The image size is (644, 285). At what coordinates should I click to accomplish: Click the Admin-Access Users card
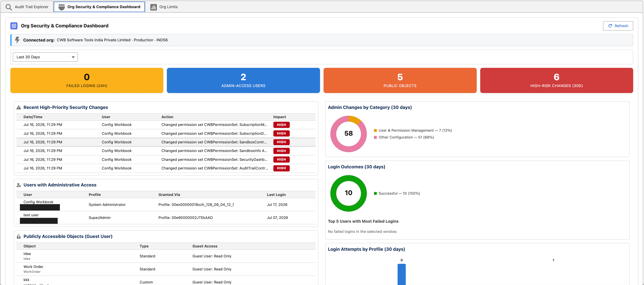click(243, 80)
